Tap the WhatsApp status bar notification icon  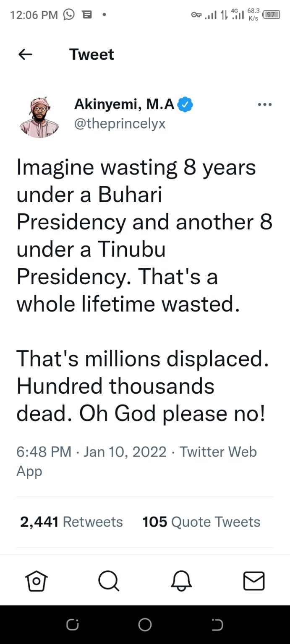coord(69,15)
